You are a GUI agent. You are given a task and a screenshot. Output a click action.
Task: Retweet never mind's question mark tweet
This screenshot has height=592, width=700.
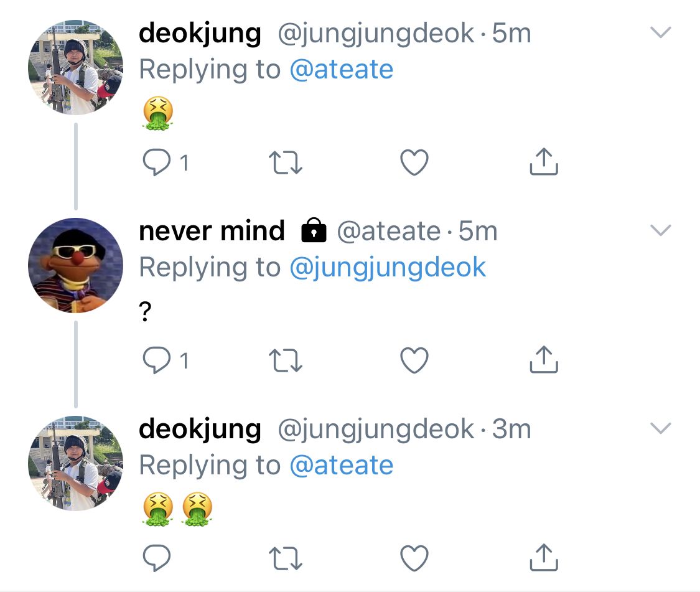286,360
